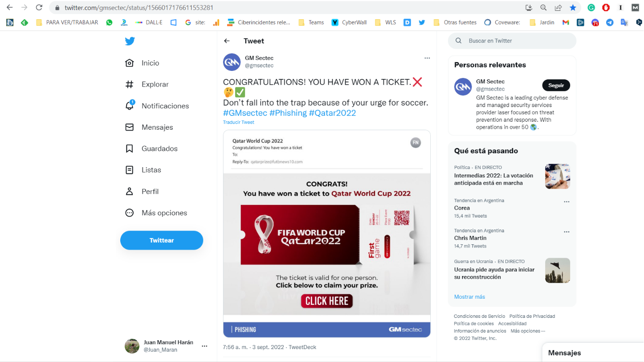Bookmark star icon in the address bar
Screen dimensions: 644x362
573,8
